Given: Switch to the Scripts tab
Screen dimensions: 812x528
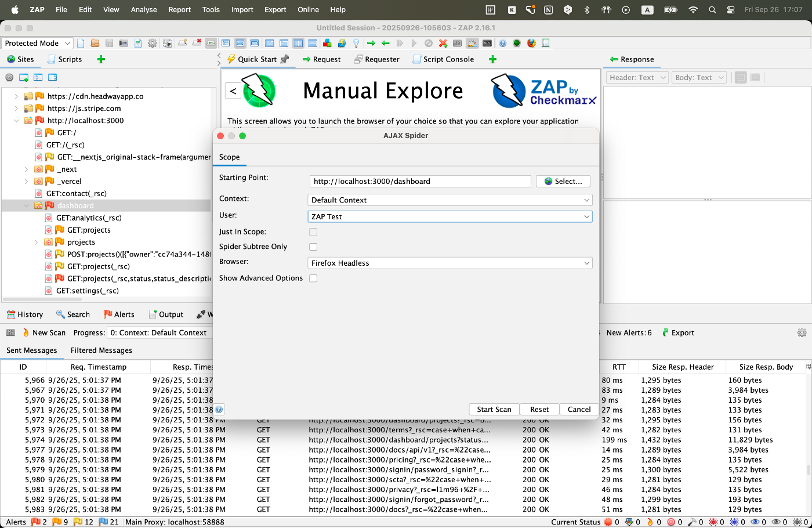Looking at the screenshot, I should [64, 59].
